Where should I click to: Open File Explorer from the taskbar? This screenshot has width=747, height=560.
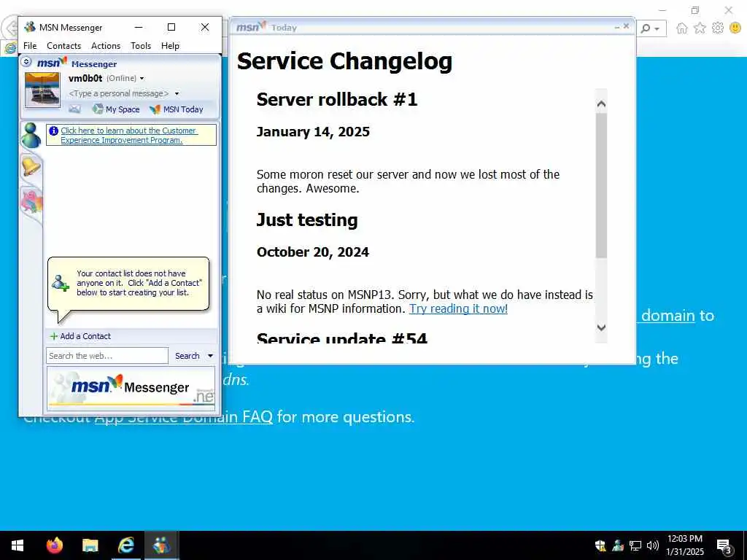tap(90, 545)
